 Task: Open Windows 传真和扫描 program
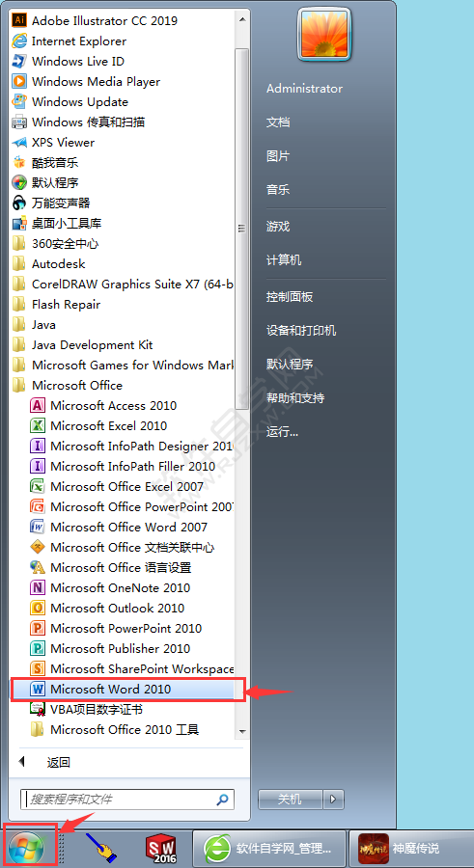coord(79,122)
